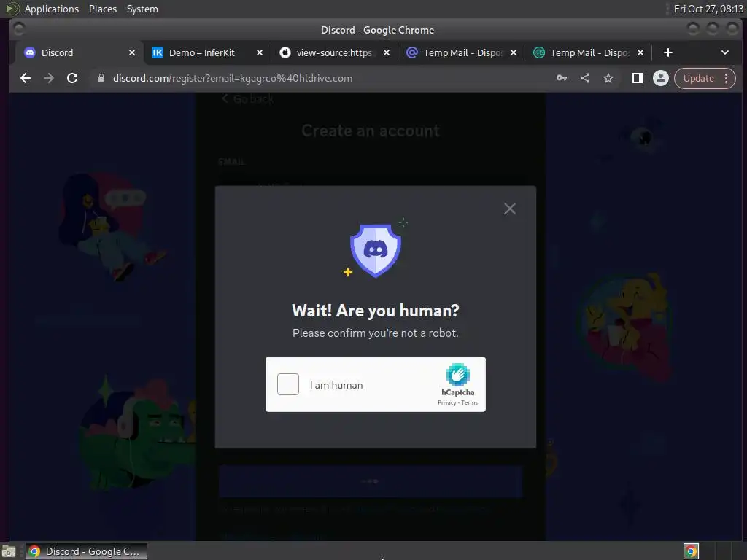The width and height of the screenshot is (747, 560).
Task: Close the second Temp Mail tab
Action: coord(640,52)
